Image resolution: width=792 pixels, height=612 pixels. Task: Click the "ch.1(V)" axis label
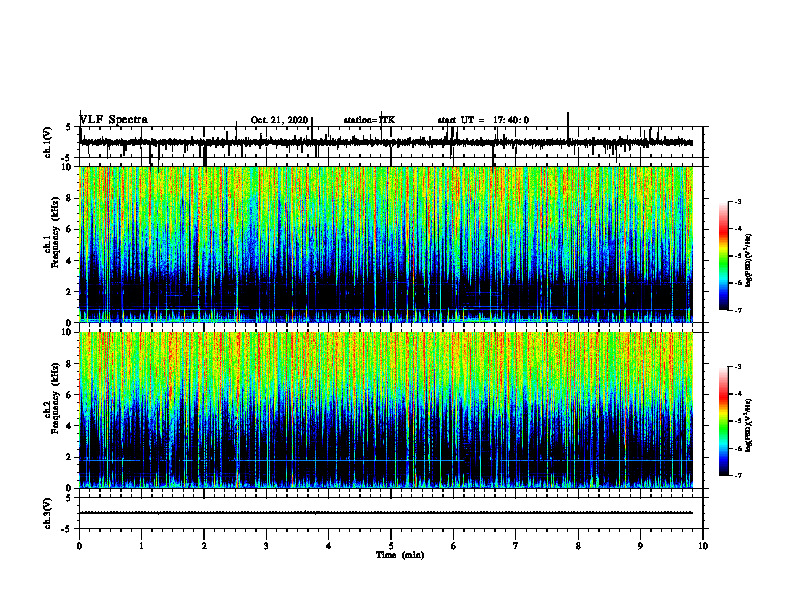pos(48,142)
